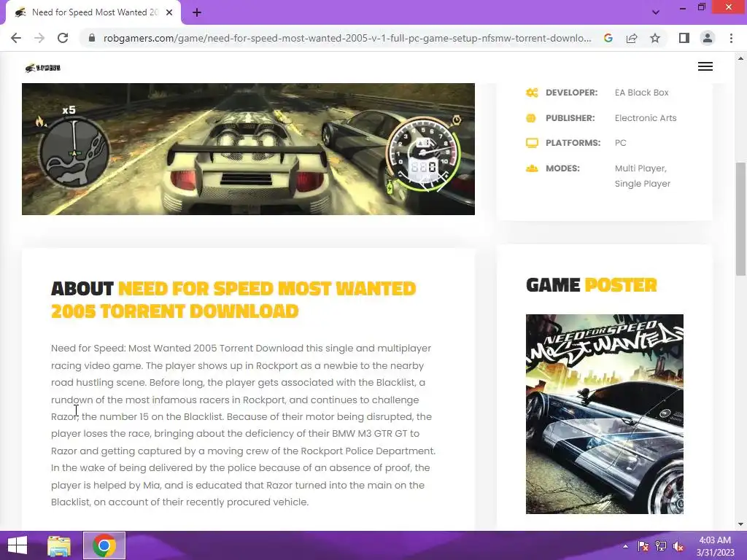Open File Explorer from the taskbar

[59, 545]
